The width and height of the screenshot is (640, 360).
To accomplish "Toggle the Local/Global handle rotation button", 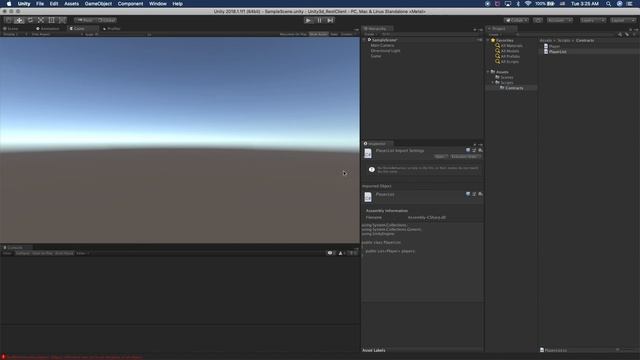I will tap(107, 20).
